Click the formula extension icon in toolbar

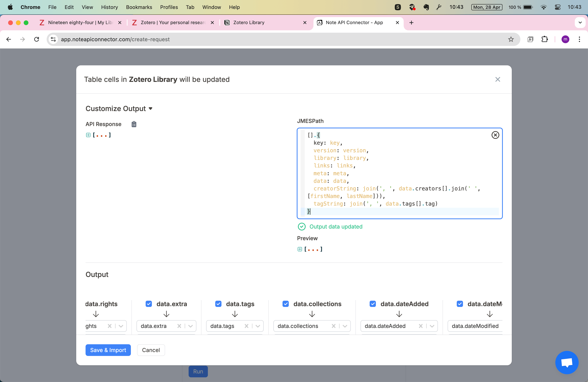(x=530, y=39)
